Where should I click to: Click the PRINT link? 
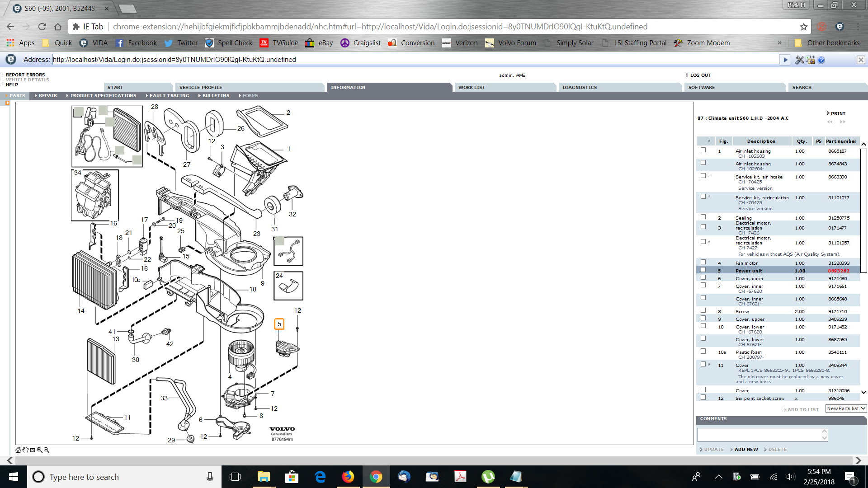pos(838,114)
